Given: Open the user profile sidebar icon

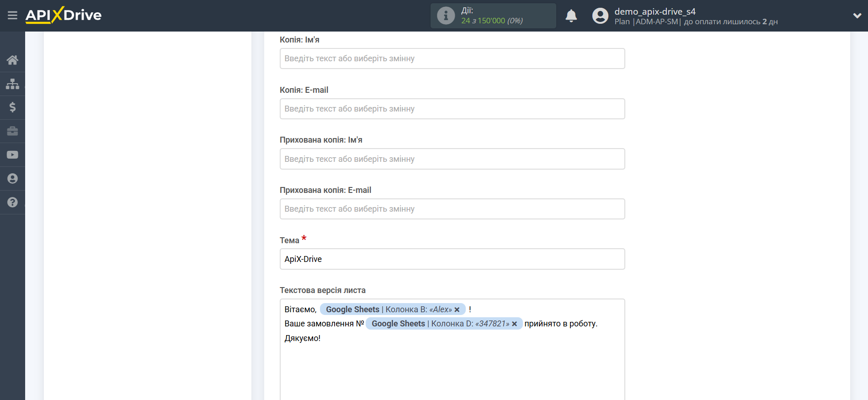Looking at the screenshot, I should point(12,179).
